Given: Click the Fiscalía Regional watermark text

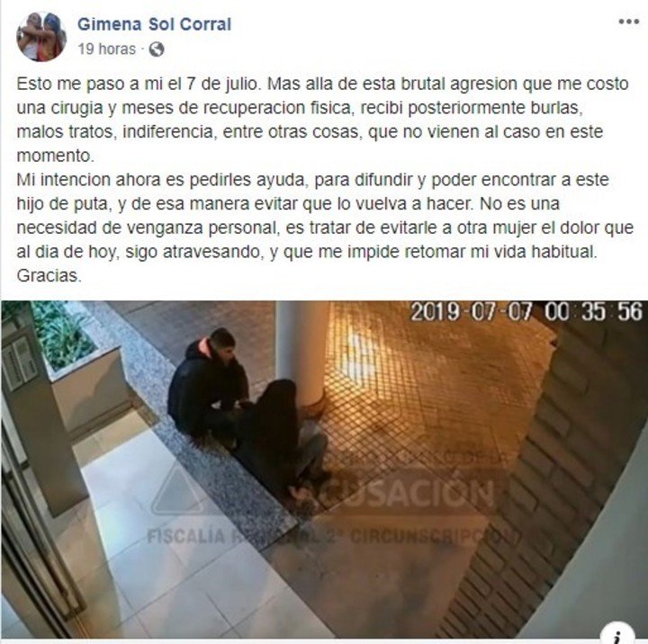Looking at the screenshot, I should [330, 536].
